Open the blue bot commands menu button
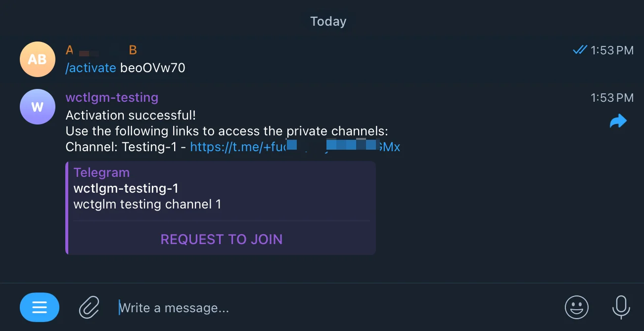 pos(40,307)
